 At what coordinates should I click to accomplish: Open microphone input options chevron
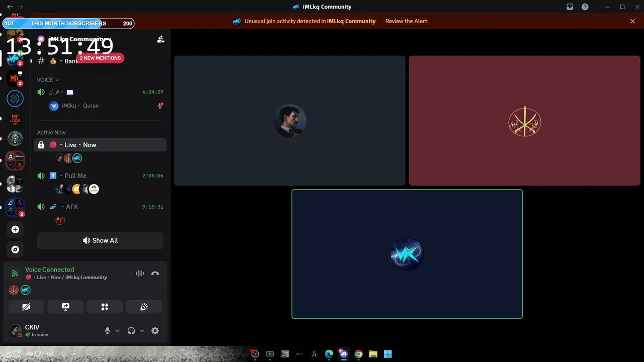118,331
